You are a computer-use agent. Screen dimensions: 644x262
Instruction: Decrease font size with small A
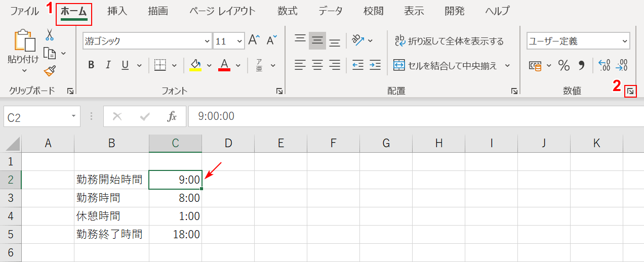point(272,41)
